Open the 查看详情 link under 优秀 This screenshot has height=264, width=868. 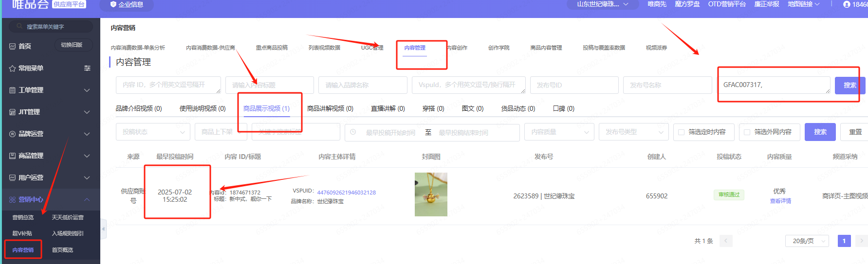tap(780, 201)
